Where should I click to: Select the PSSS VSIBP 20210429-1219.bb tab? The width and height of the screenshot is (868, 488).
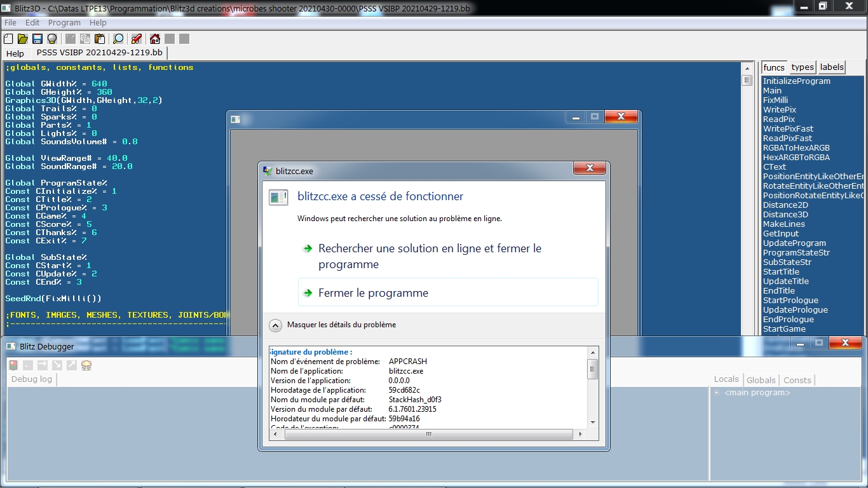(99, 53)
